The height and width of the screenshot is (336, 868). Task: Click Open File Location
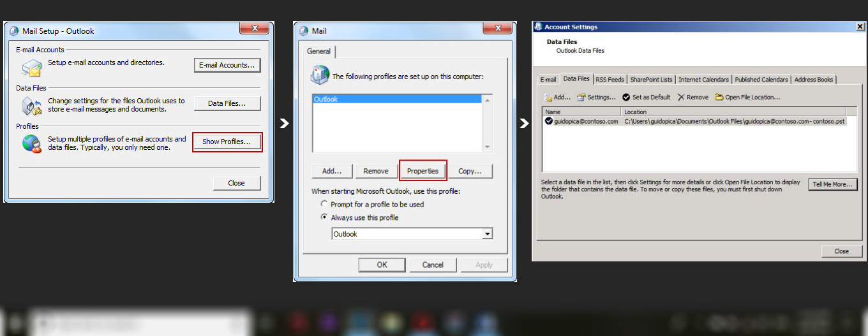click(x=747, y=98)
